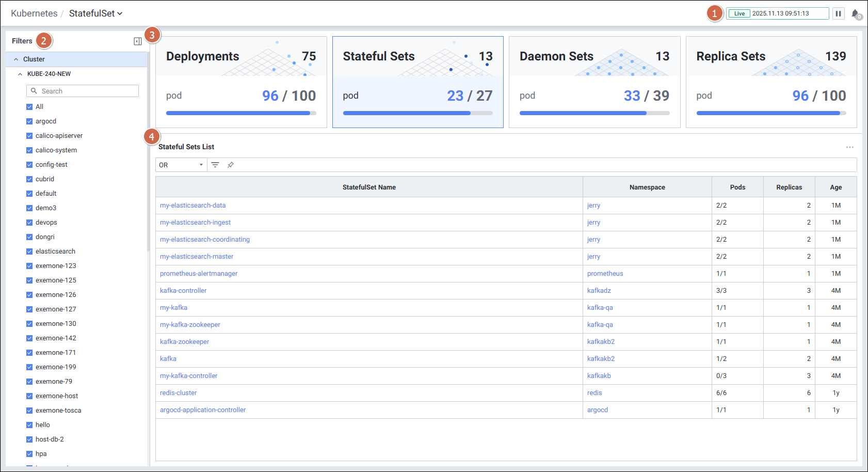Uncheck the argocd namespace checkbox

(x=29, y=121)
